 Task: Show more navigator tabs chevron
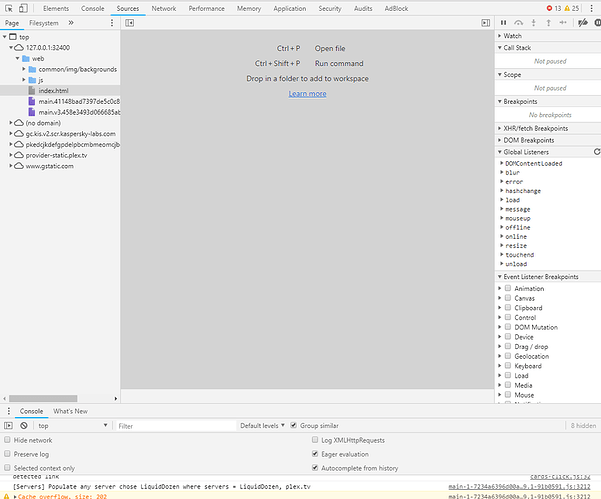tap(71, 23)
